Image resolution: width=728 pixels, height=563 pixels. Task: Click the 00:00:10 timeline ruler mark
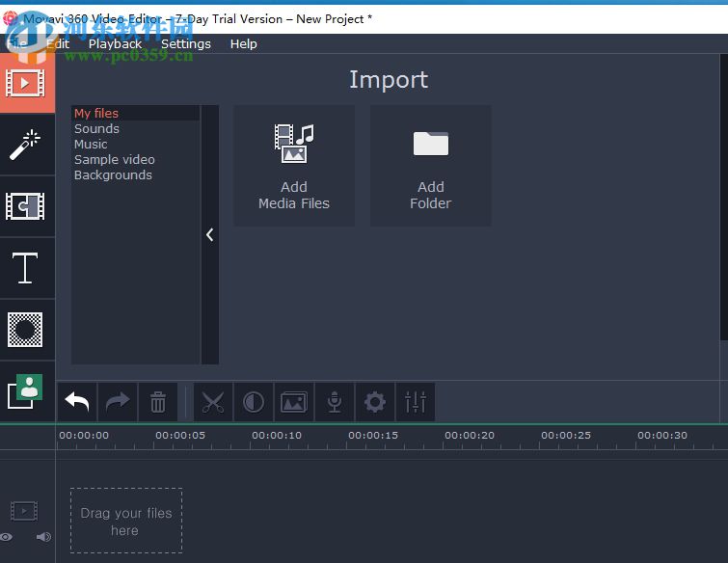[277, 436]
